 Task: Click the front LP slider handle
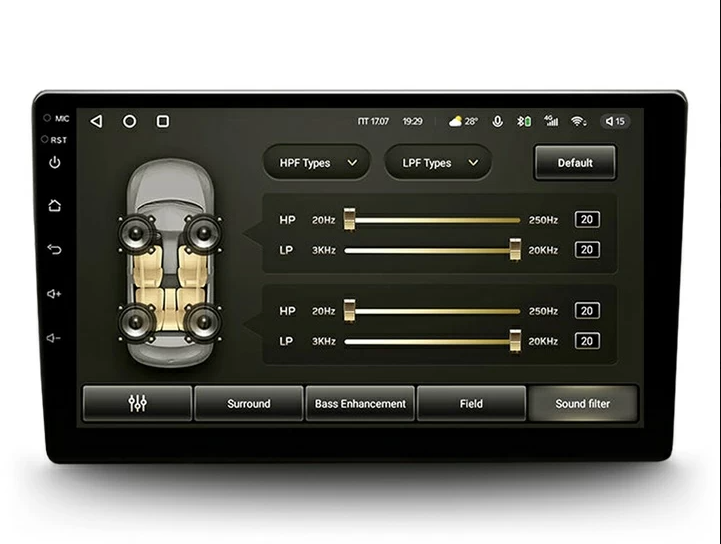pyautogui.click(x=515, y=250)
